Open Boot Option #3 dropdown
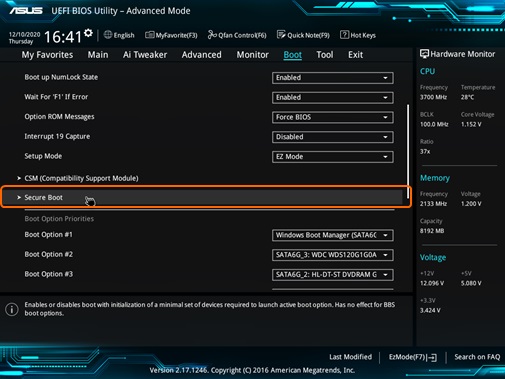The width and height of the screenshot is (505, 379). tap(333, 274)
